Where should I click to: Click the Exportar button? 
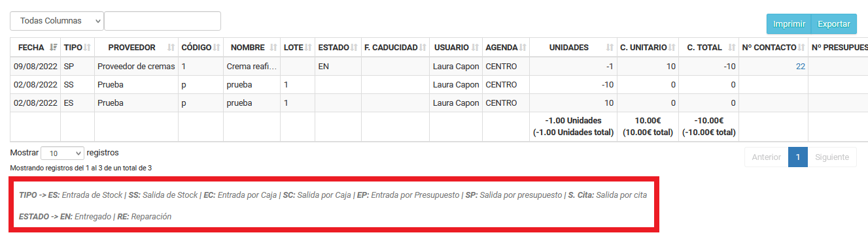834,24
